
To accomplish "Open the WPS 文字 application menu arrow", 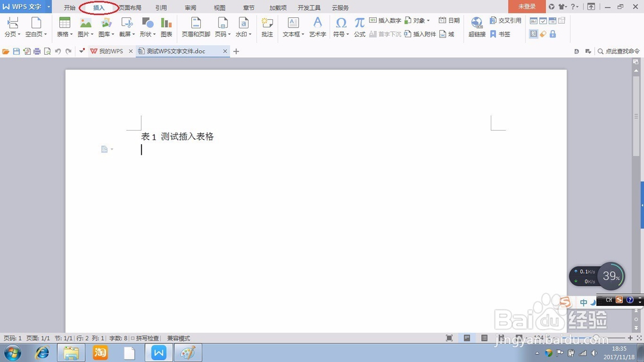I will pyautogui.click(x=48, y=6).
